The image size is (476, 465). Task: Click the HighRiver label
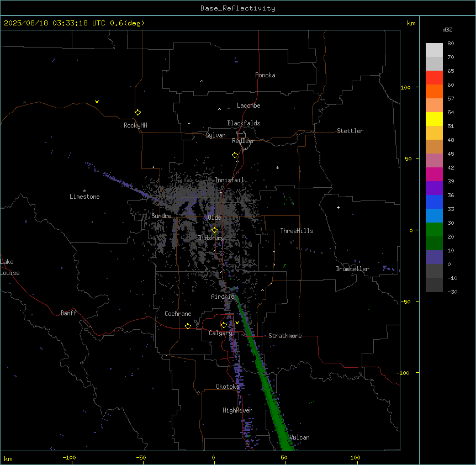point(237,410)
